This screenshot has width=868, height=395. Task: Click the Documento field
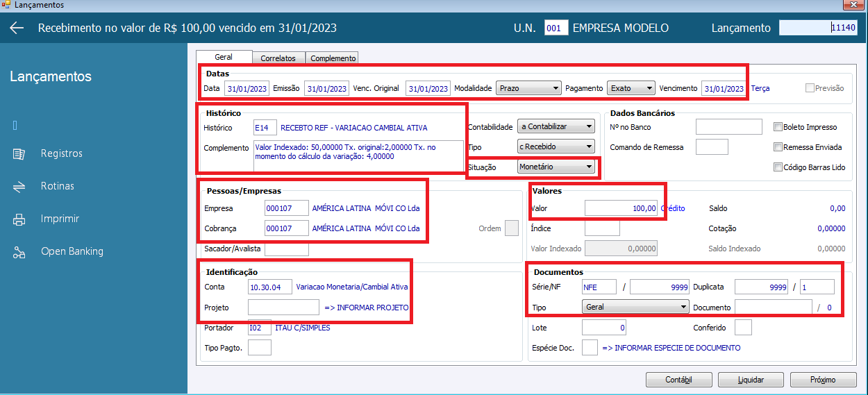(773, 307)
